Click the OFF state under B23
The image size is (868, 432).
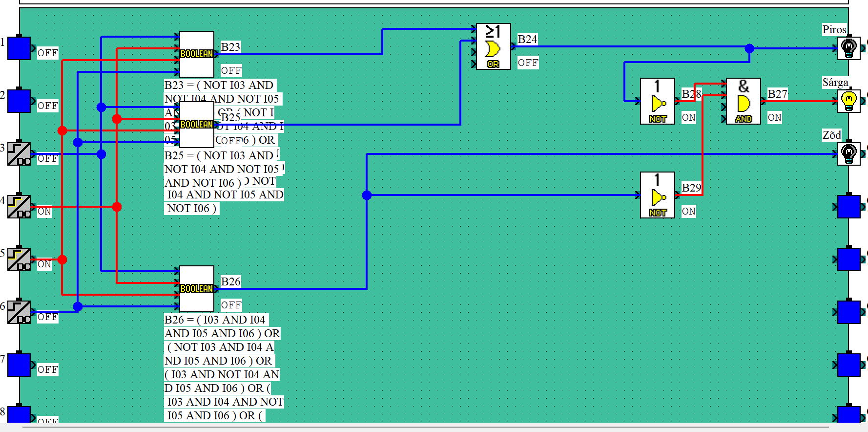point(231,71)
